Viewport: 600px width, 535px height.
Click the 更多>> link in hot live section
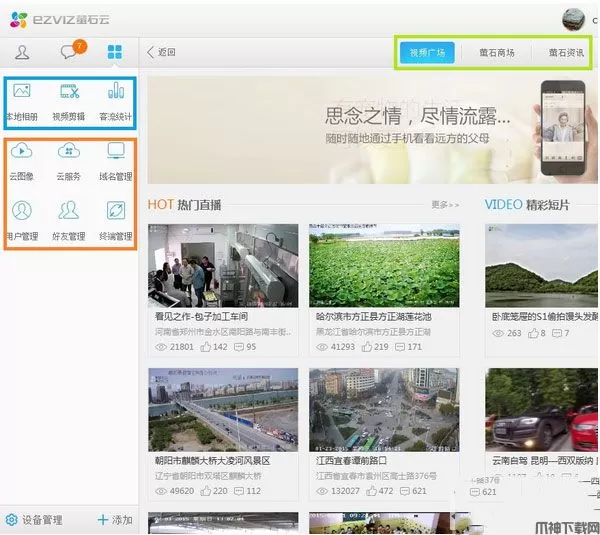pyautogui.click(x=445, y=205)
